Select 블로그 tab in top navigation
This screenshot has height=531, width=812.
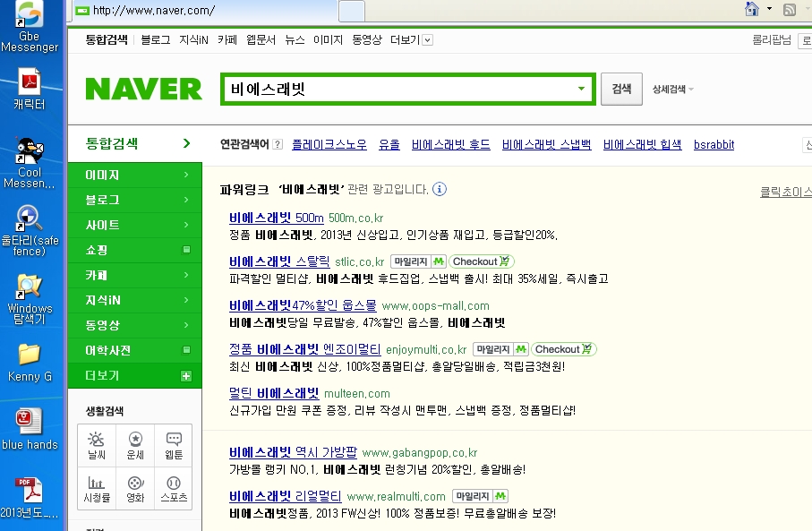click(156, 40)
